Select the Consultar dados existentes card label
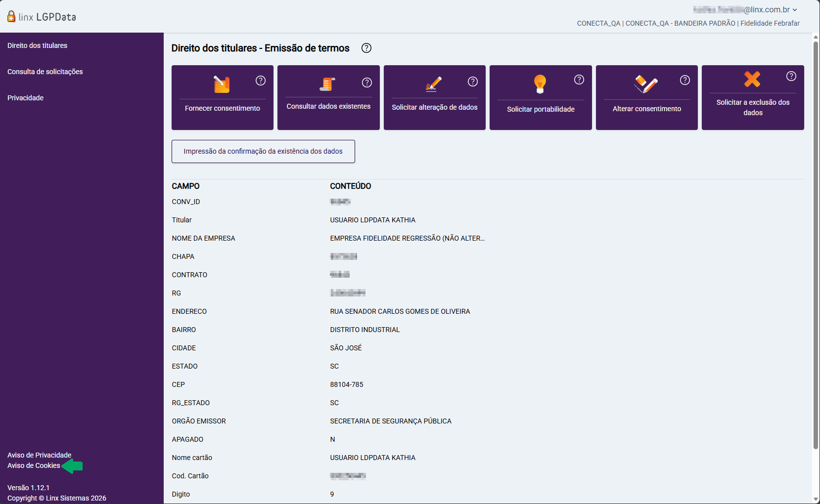Viewport: 820px width, 504px height. click(x=328, y=106)
